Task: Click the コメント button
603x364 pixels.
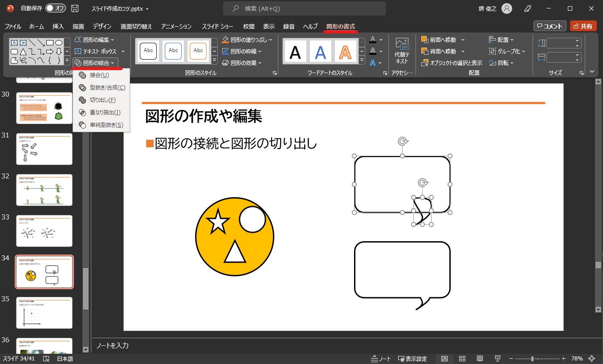Action: click(550, 26)
